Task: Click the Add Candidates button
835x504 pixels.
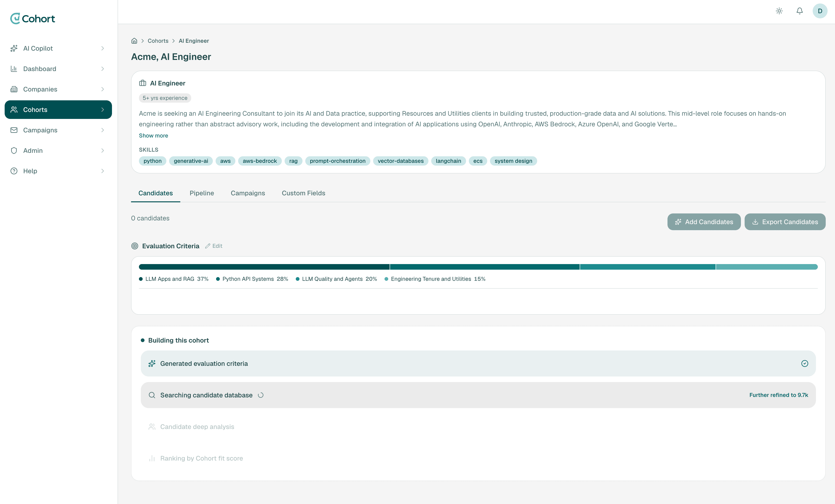Action: pos(704,222)
